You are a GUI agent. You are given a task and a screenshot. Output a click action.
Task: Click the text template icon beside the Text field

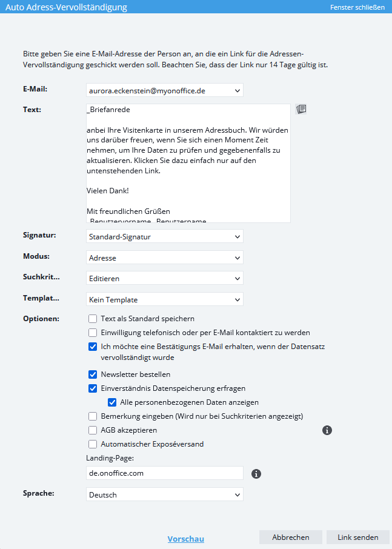pyautogui.click(x=301, y=109)
